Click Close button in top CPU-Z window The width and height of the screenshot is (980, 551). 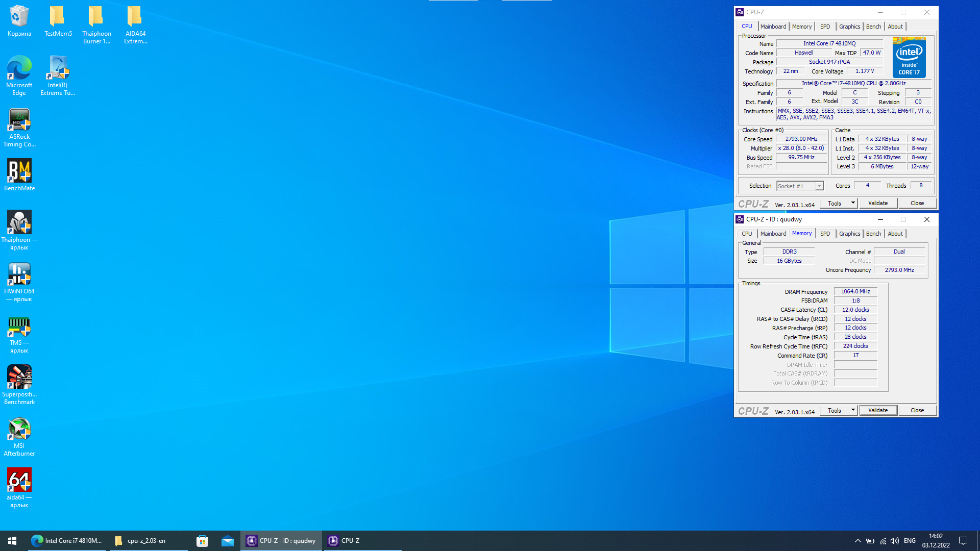(x=917, y=203)
